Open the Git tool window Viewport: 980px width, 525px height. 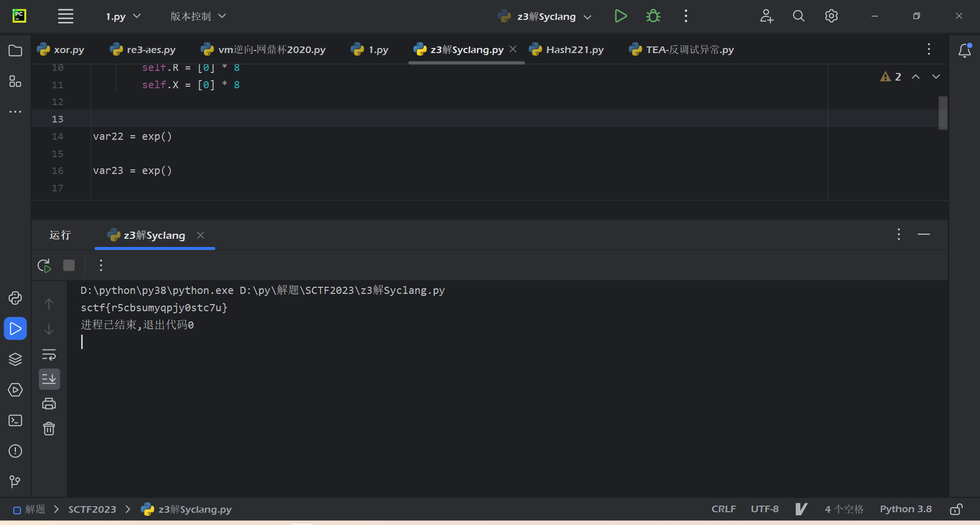[15, 482]
